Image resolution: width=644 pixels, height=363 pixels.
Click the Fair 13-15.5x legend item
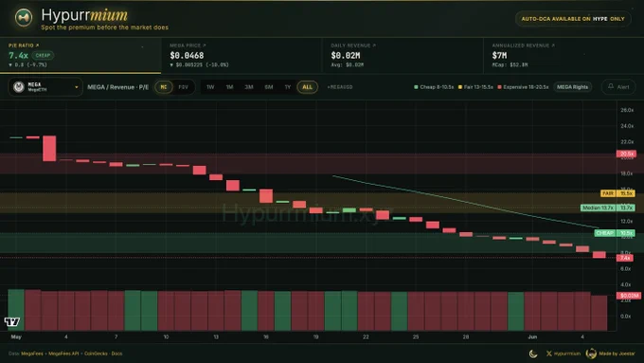click(475, 87)
